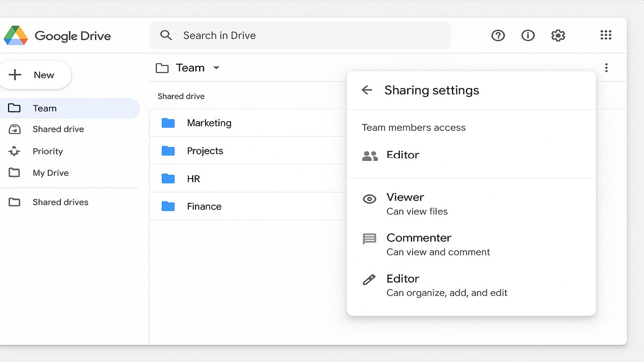Open the info panel icon
Screen dimensions: 644x362
528,35
